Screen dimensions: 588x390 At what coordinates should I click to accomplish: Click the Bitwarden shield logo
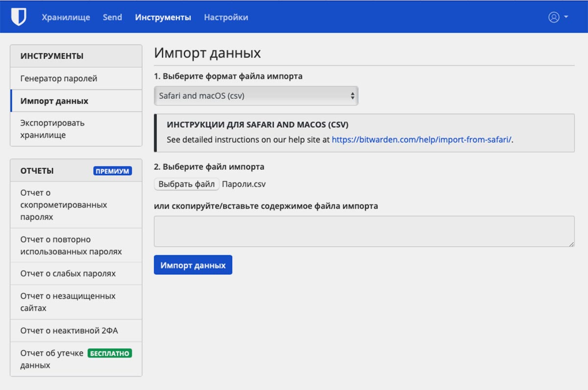pyautogui.click(x=19, y=17)
